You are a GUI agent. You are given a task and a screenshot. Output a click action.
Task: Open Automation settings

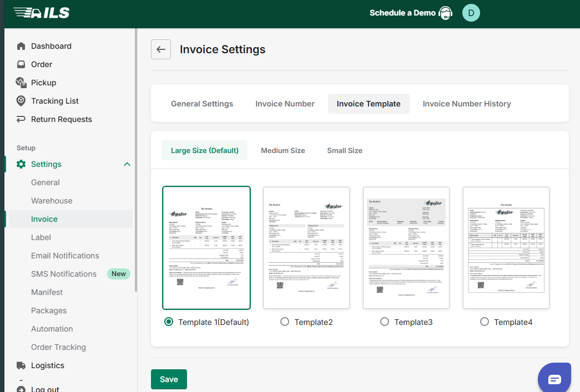(52, 329)
